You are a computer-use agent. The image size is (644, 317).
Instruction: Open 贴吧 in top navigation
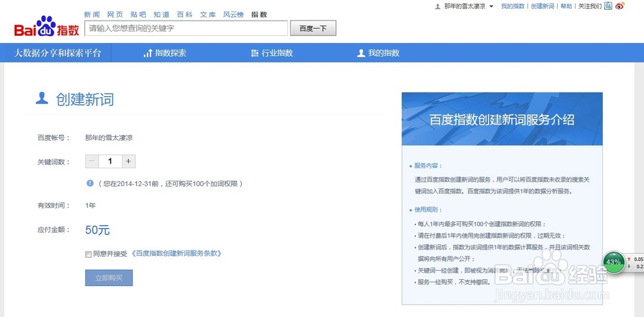[x=138, y=14]
